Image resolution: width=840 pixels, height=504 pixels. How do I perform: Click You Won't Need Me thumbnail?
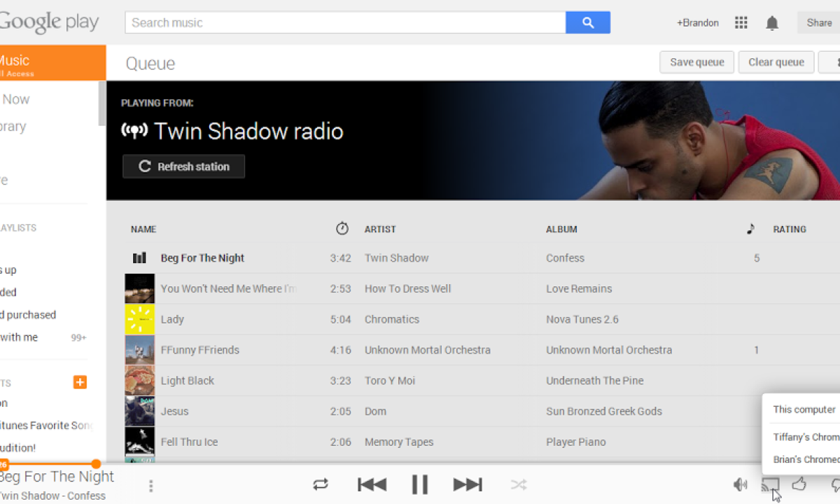pyautogui.click(x=139, y=288)
